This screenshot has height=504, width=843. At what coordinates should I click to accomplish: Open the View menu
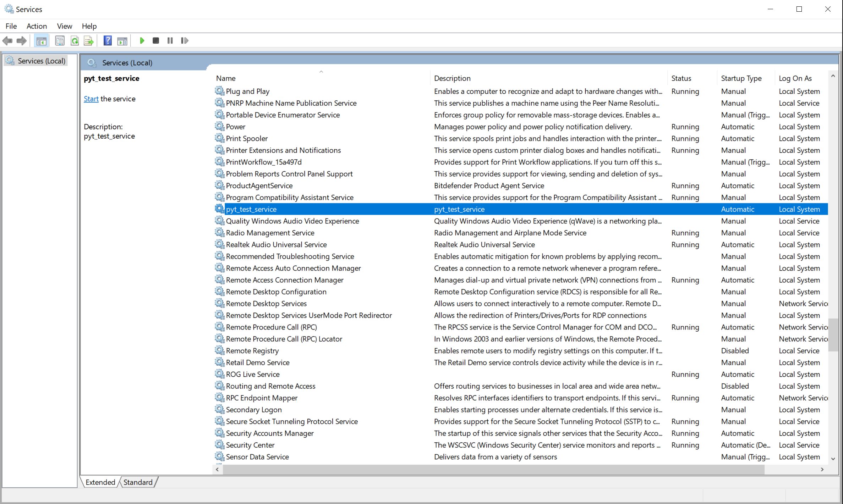[x=65, y=26]
